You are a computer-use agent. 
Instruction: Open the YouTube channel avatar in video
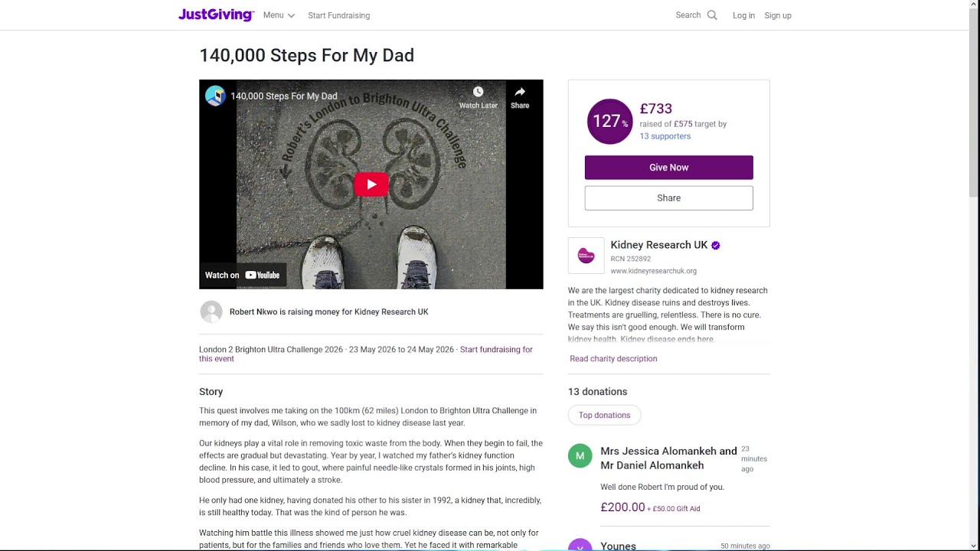click(x=215, y=96)
